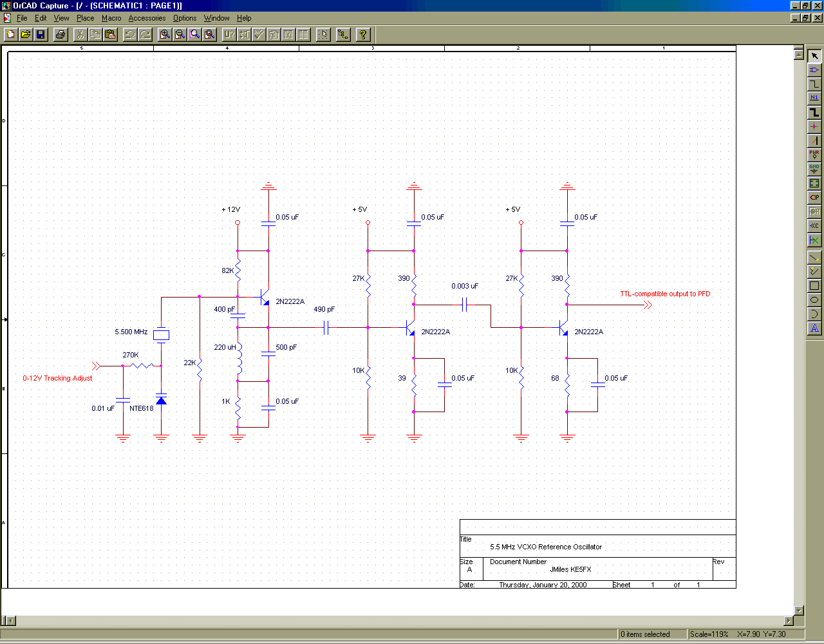
Task: Choose the Select arrow tool
Action: (814, 56)
